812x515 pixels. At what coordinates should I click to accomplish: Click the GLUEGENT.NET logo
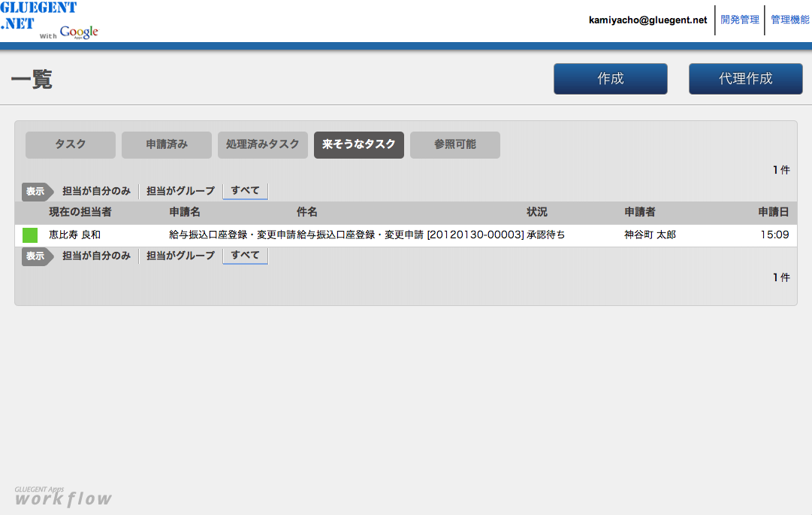[38, 16]
